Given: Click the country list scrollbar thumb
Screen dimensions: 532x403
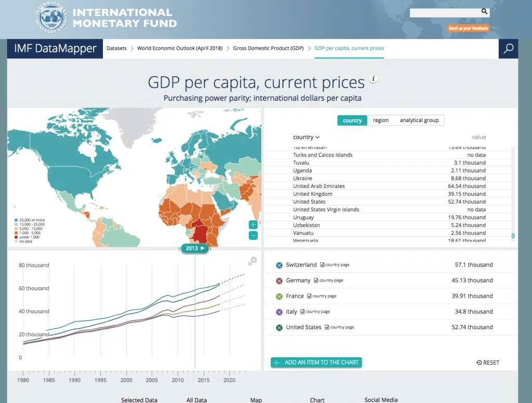Looking at the screenshot, I should [513, 236].
